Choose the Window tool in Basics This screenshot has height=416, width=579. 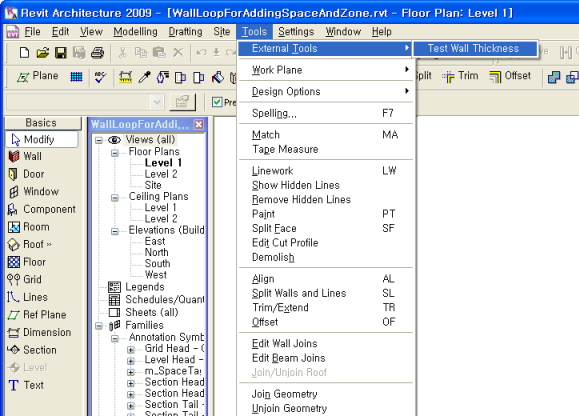pos(33,192)
